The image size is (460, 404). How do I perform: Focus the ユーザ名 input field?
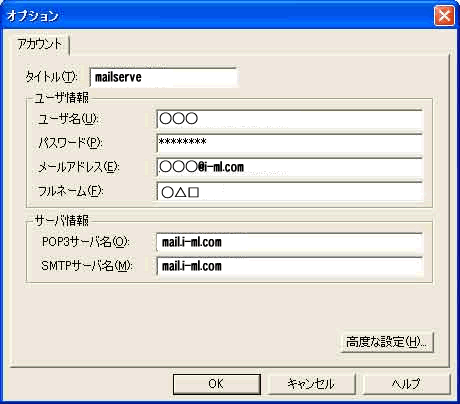coord(290,119)
